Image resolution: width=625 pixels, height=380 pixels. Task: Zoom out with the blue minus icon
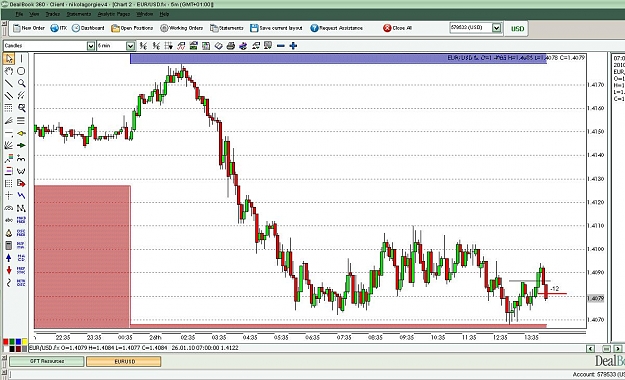(x=281, y=46)
